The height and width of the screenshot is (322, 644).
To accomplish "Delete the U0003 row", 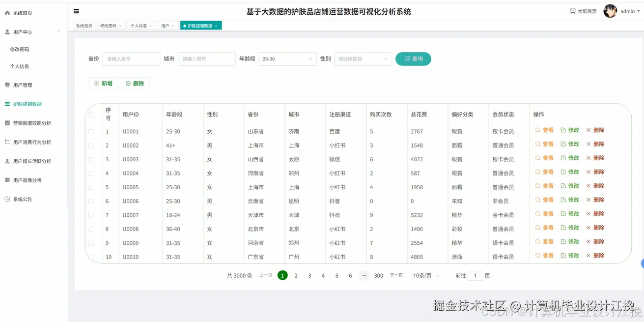I will pyautogui.click(x=595, y=158).
